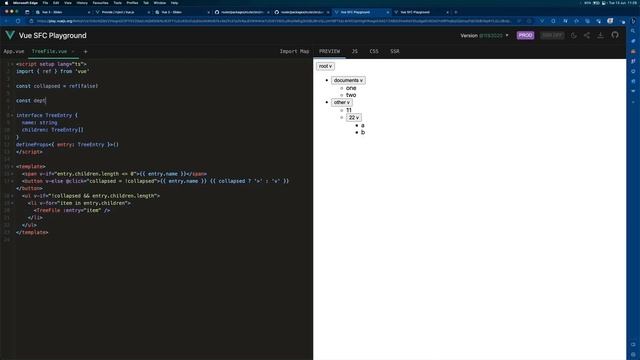
Task: Open the Profiles menu in menu bar
Action: coord(132,3)
